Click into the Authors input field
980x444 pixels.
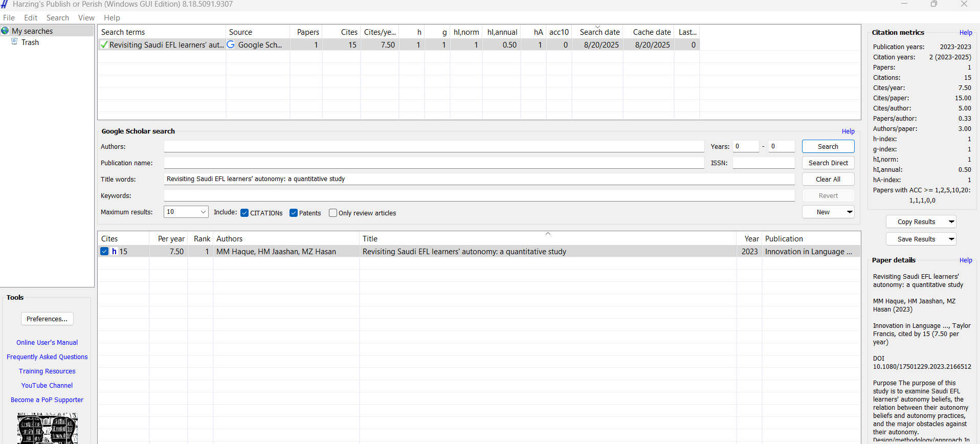point(434,147)
